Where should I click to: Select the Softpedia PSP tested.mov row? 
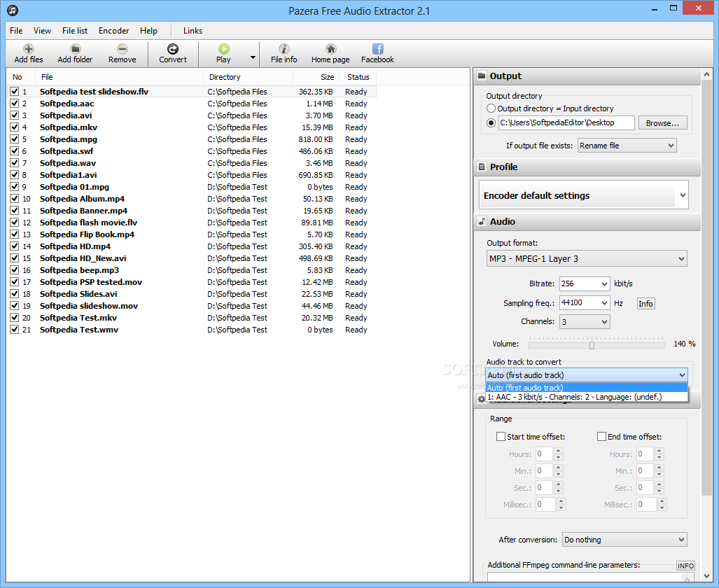(x=193, y=282)
